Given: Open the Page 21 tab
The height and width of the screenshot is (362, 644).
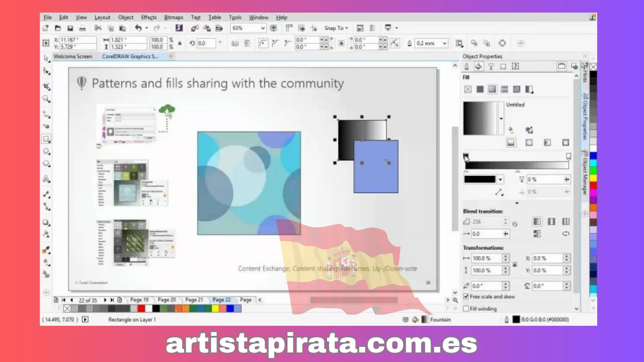Looking at the screenshot, I should pos(193,300).
